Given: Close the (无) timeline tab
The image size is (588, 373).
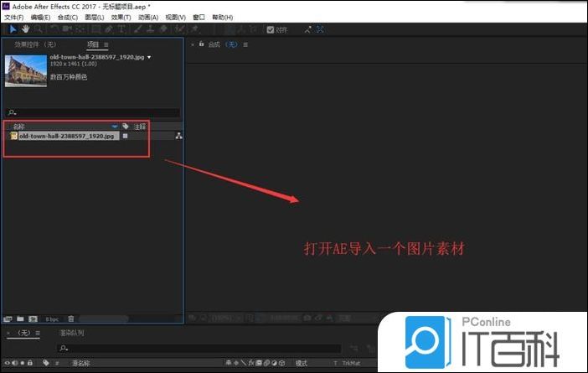Looking at the screenshot, I should click(8, 333).
